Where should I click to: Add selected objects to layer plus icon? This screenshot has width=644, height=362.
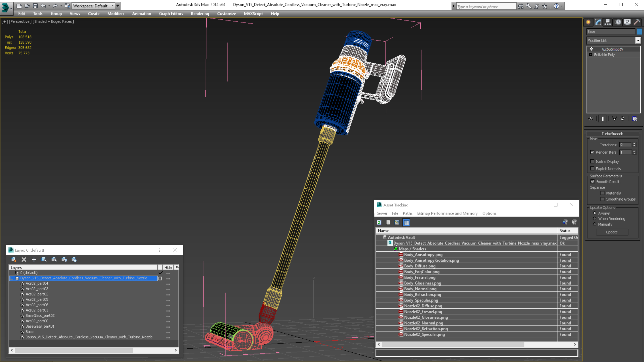34,259
